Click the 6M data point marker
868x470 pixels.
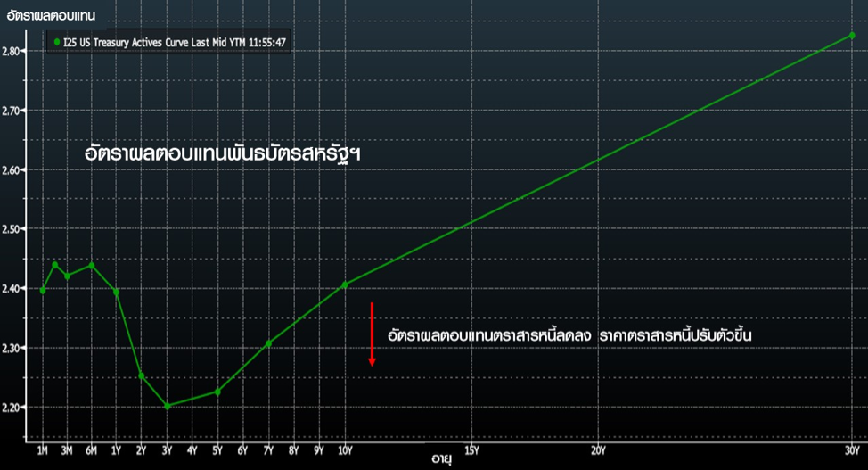click(x=91, y=265)
